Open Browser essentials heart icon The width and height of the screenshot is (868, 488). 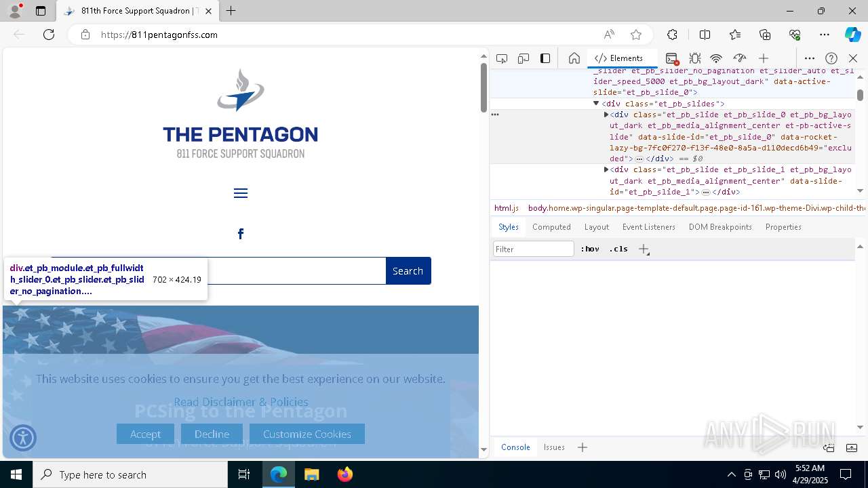point(795,35)
